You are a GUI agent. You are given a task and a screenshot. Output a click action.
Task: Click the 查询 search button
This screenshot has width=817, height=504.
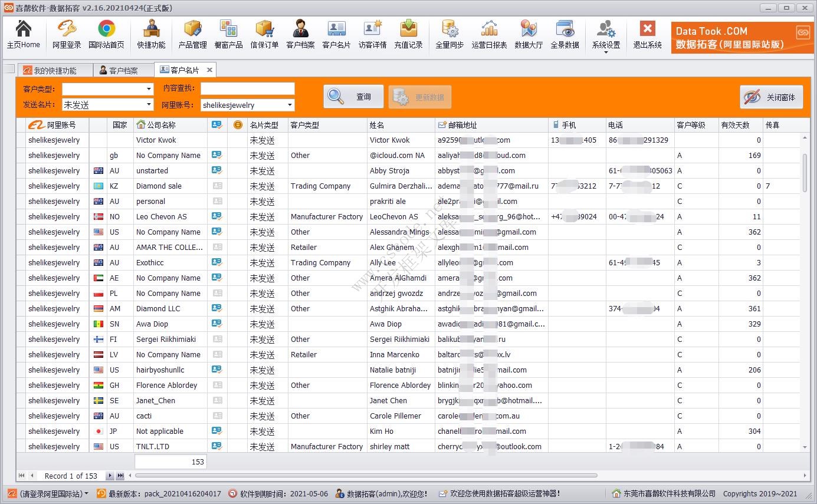353,97
